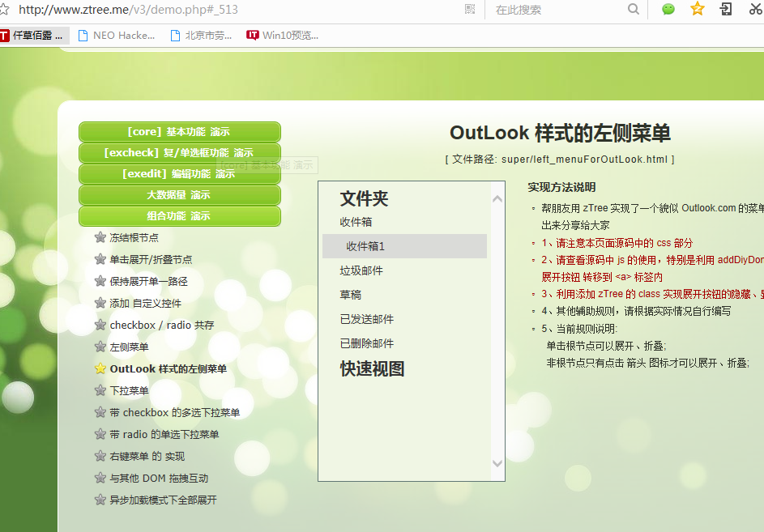Collapse the 文件夹 root node
Image resolution: width=764 pixels, height=532 pixels.
click(364, 198)
